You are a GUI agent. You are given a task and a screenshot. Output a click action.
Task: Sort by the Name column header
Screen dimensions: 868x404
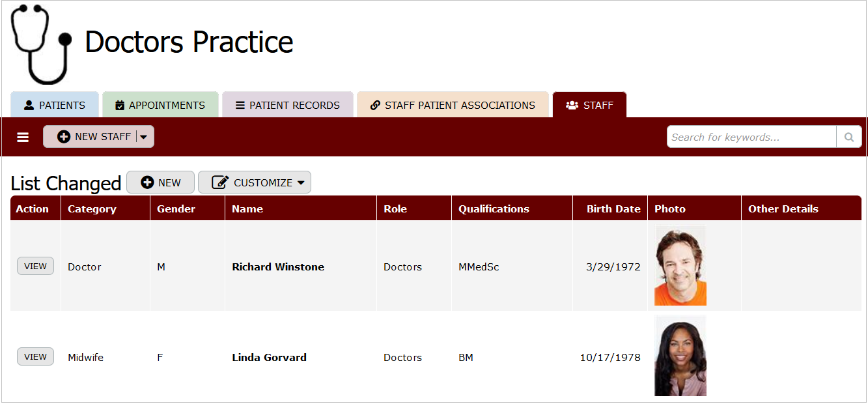click(247, 209)
